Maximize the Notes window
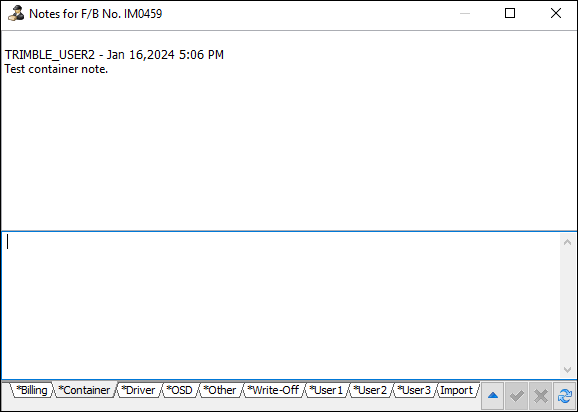 (x=510, y=13)
